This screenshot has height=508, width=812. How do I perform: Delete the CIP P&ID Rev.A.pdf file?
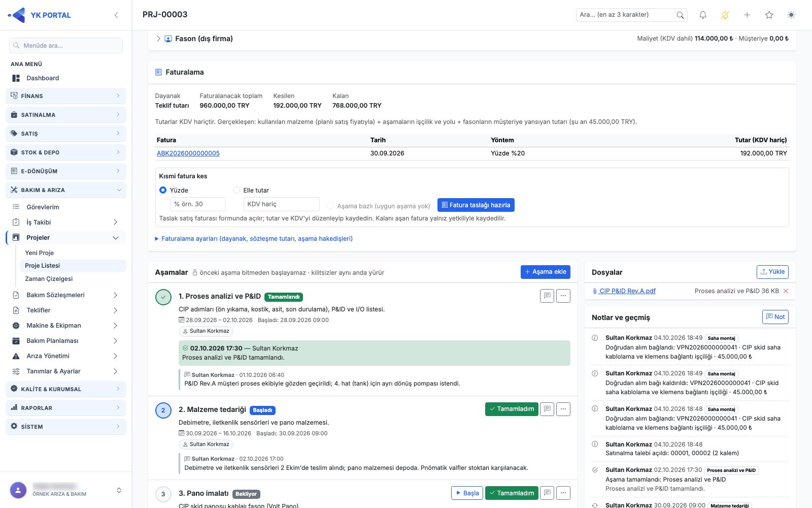[x=786, y=291]
